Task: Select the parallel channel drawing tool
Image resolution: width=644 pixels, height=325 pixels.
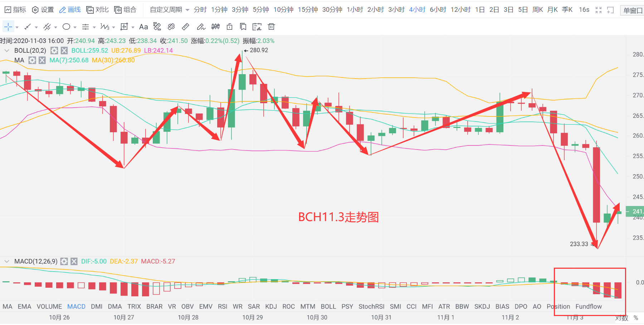Action: click(47, 27)
